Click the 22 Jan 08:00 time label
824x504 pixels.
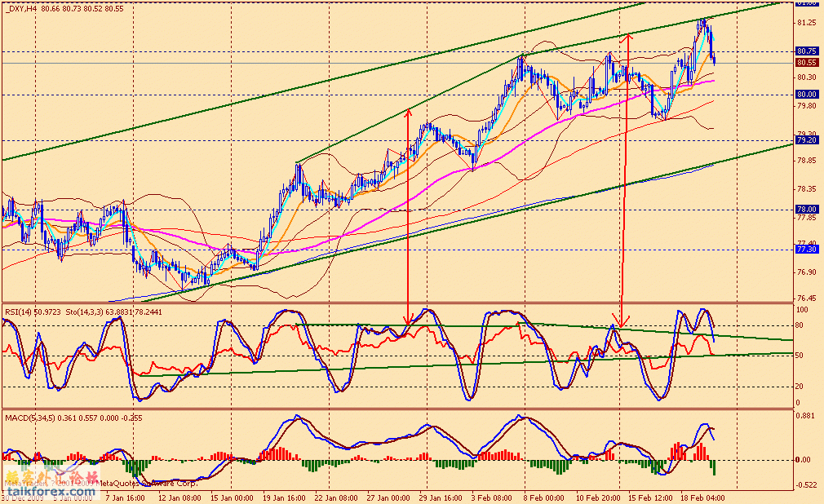point(336,498)
